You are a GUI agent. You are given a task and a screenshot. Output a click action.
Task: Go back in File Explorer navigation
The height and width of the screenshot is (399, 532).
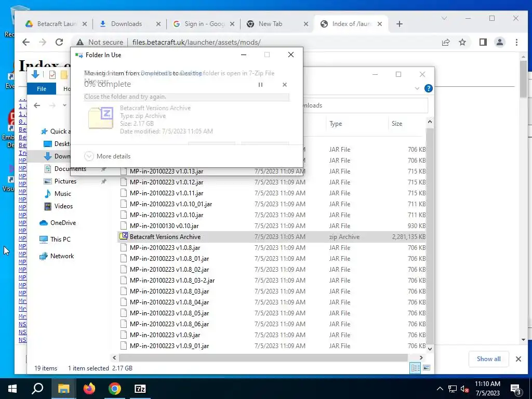tap(37, 105)
